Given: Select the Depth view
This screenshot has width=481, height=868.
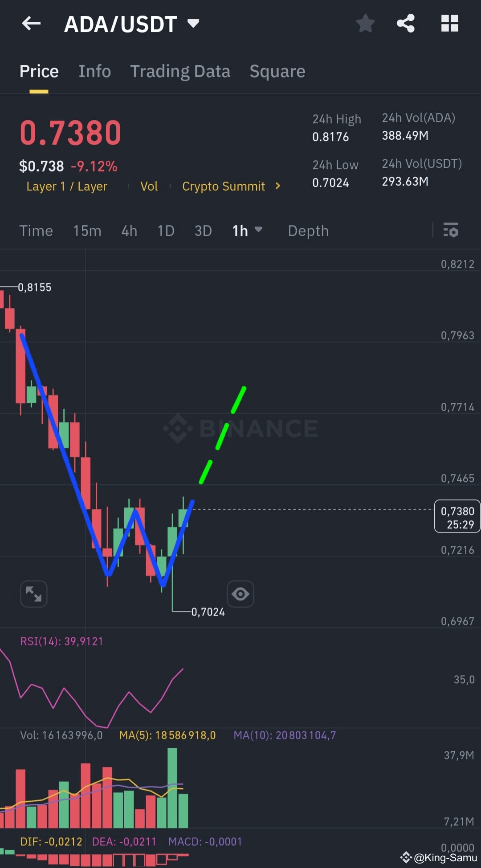Looking at the screenshot, I should coord(308,231).
